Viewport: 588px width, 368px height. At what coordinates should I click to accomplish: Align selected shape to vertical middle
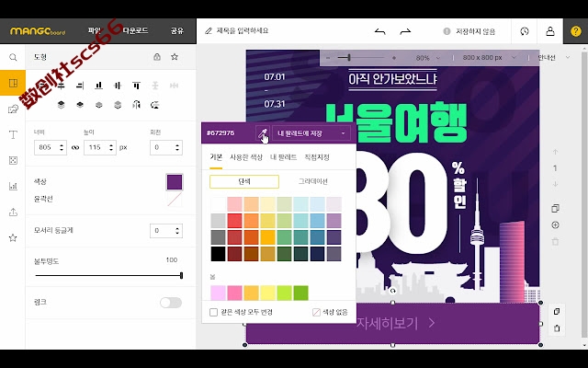pyautogui.click(x=118, y=86)
